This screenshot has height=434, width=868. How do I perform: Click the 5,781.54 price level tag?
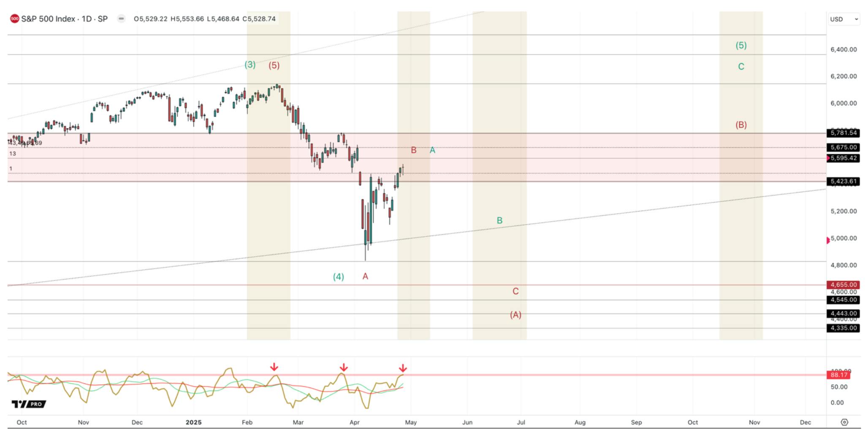coord(844,133)
